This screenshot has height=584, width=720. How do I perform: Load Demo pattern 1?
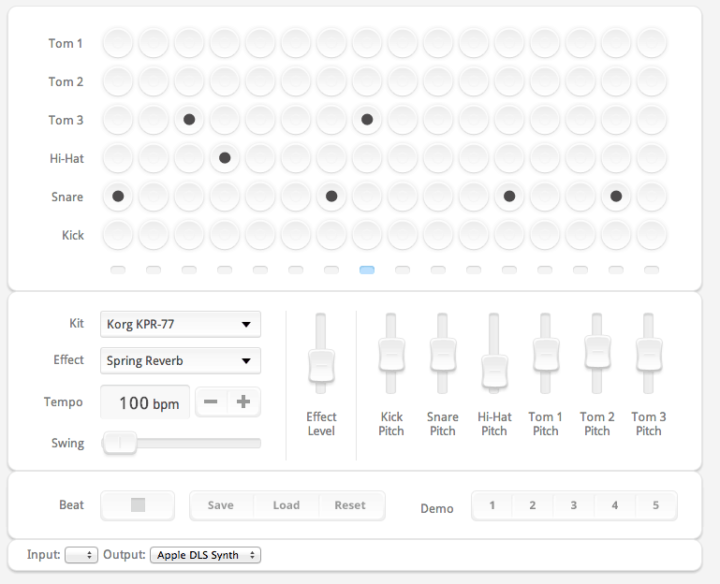tap(492, 505)
